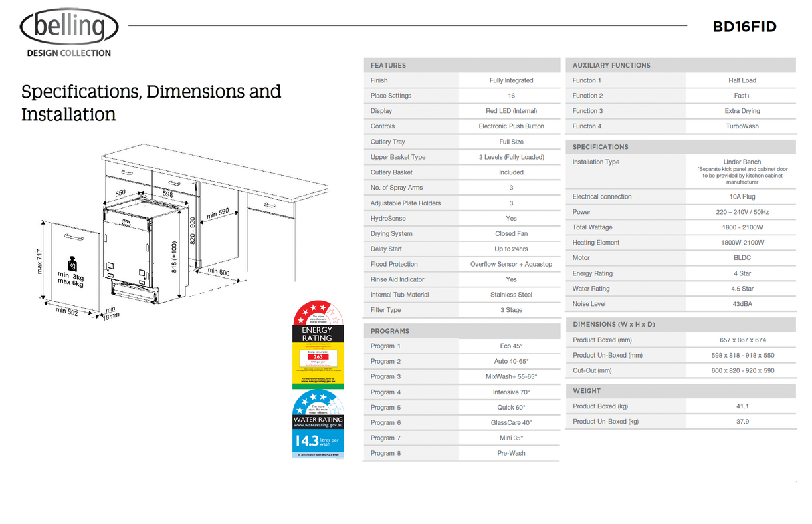Click the kg weight icon on door panel
Image resolution: width=812 pixels, height=524 pixels.
point(72,264)
